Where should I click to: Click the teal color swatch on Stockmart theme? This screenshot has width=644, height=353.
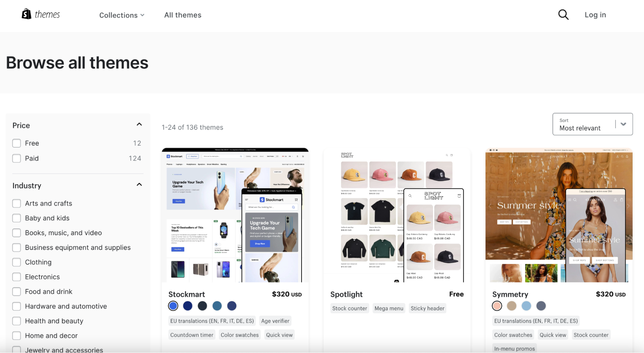[x=217, y=306]
